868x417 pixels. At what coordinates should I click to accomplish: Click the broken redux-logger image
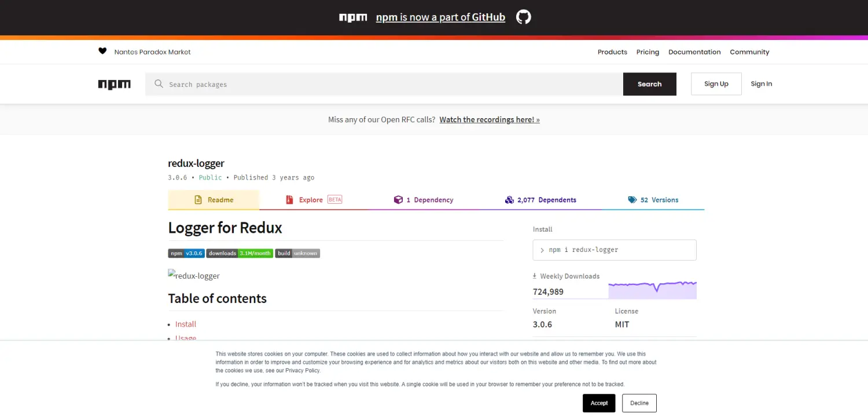point(194,275)
